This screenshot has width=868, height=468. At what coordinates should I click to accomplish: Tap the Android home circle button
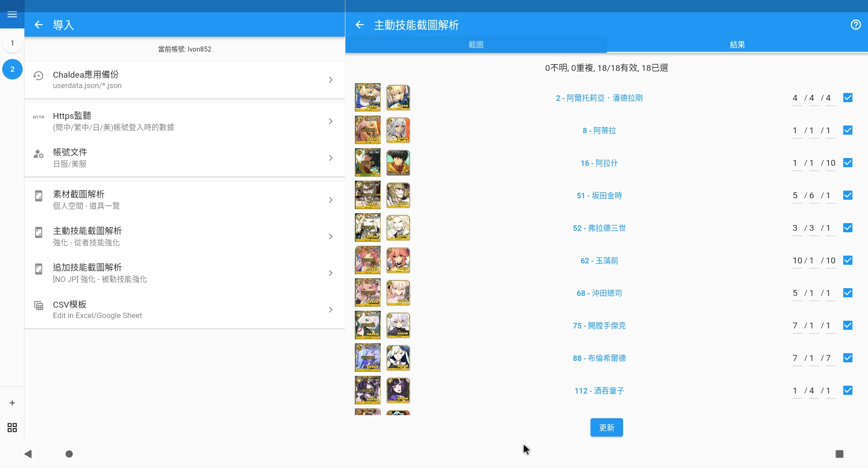click(x=69, y=454)
